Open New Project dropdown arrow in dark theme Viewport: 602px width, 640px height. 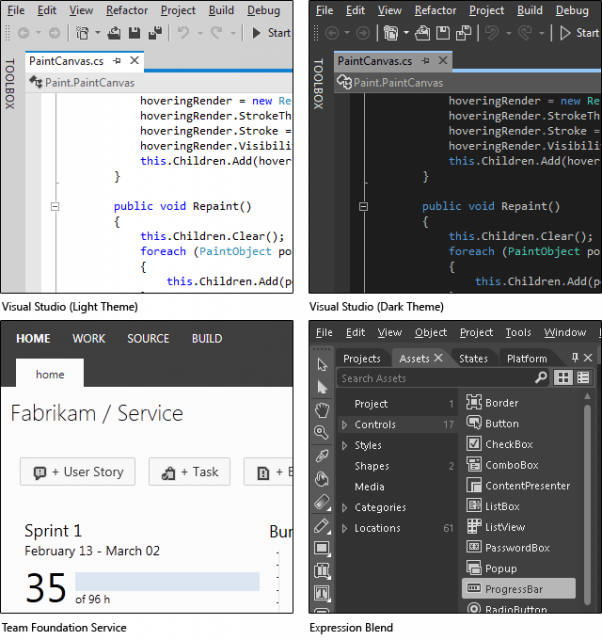click(406, 33)
